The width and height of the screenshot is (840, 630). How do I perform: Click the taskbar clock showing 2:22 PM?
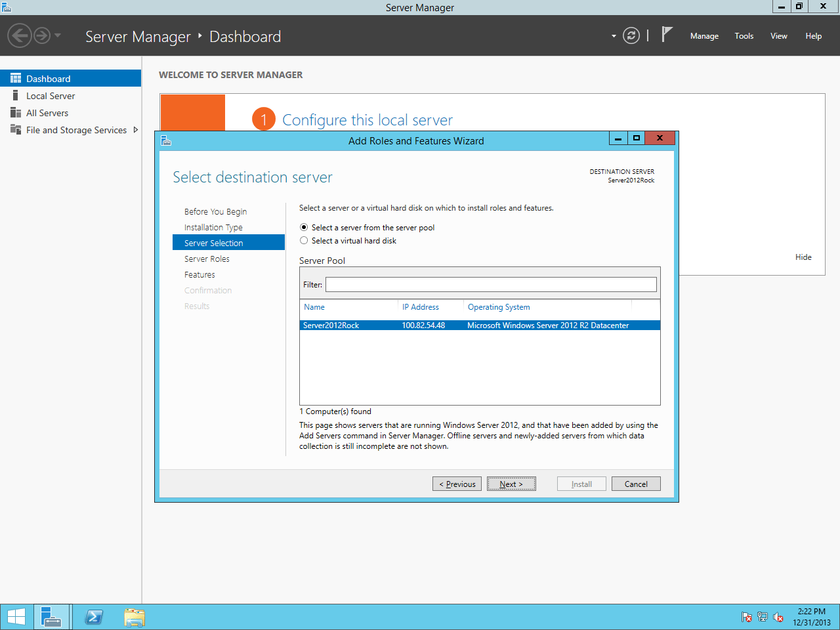tap(812, 617)
